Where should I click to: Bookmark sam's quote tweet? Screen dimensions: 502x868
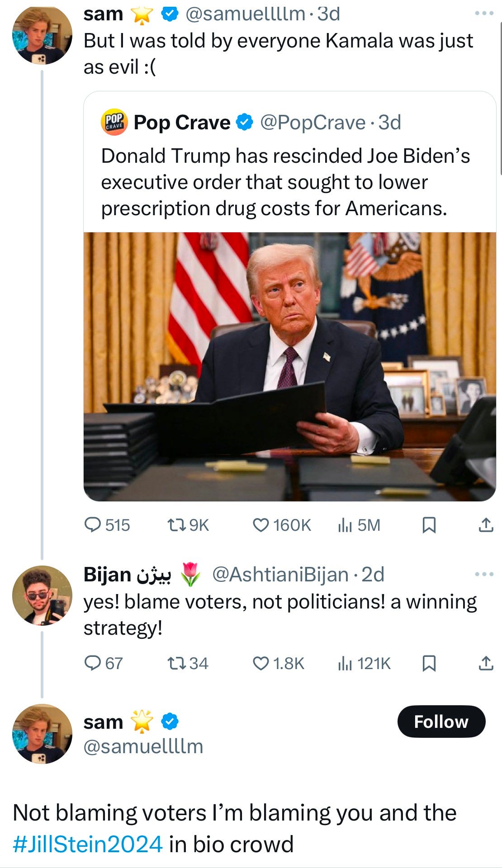[x=429, y=525]
